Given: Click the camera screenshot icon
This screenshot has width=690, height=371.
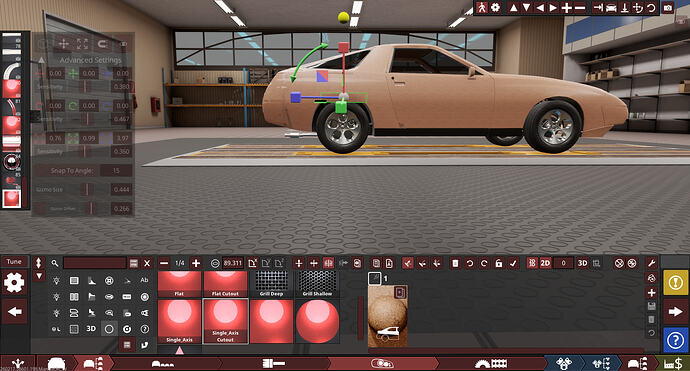Looking at the screenshot, I should point(668,7).
